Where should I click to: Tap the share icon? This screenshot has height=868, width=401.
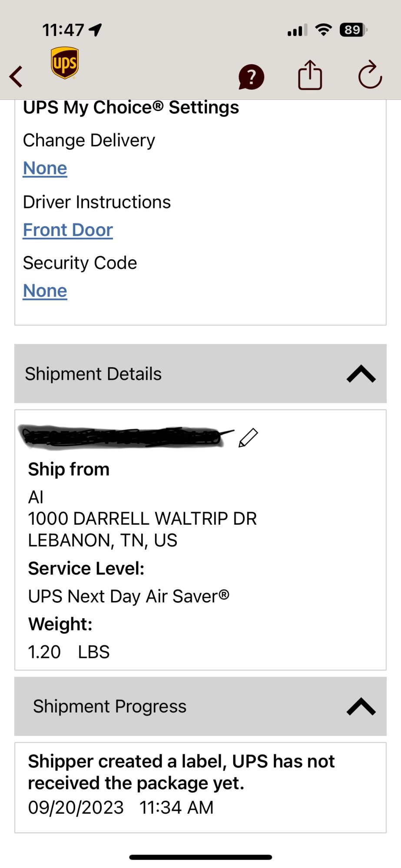point(310,75)
